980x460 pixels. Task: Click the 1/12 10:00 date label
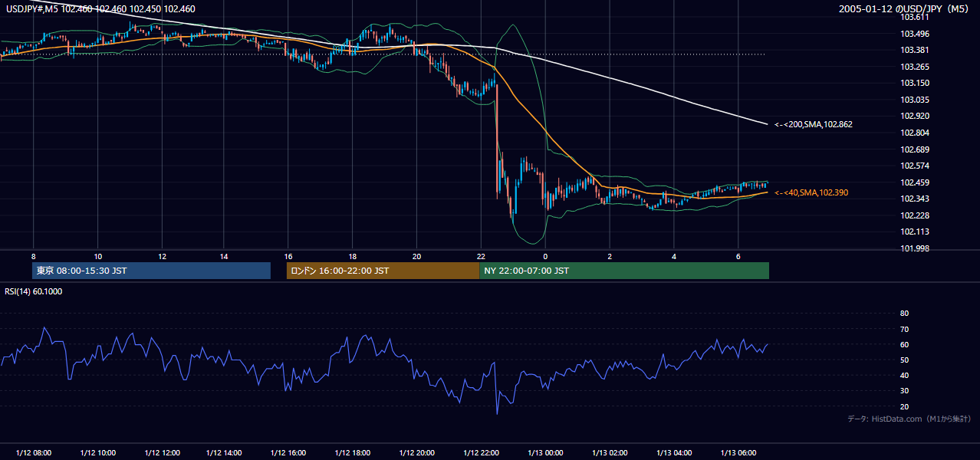(x=97, y=453)
